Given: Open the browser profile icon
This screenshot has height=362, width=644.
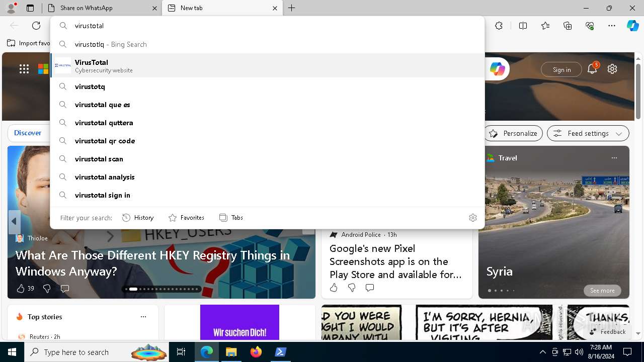Looking at the screenshot, I should tap(11, 8).
